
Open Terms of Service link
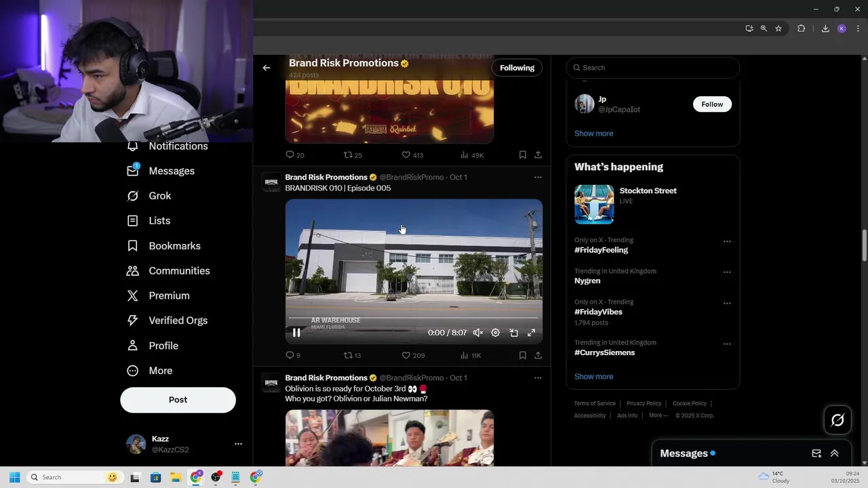tap(595, 404)
